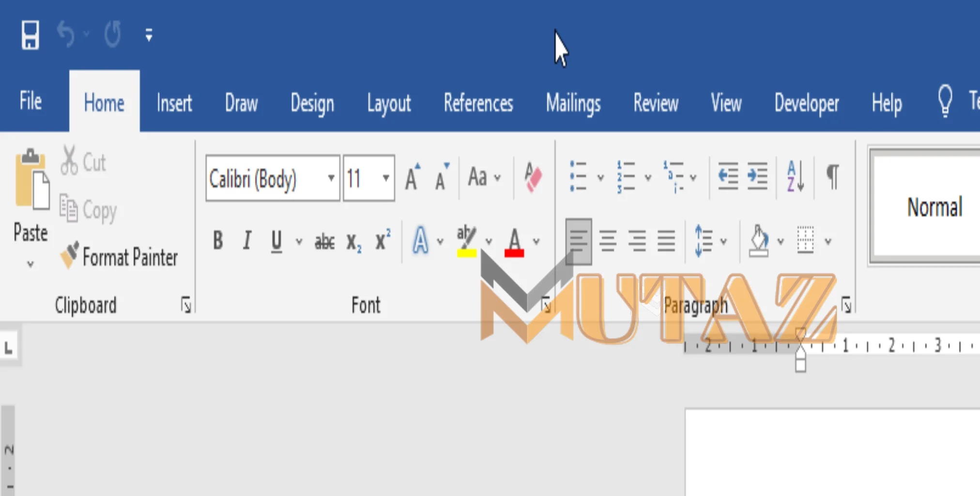The height and width of the screenshot is (496, 980).
Task: Toggle Underline formatting
Action: (276, 241)
